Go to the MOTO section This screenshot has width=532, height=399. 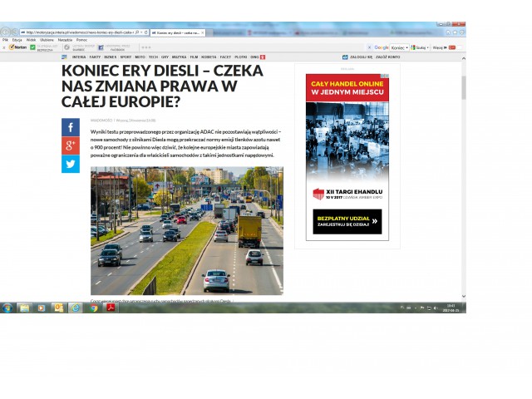[x=140, y=57]
